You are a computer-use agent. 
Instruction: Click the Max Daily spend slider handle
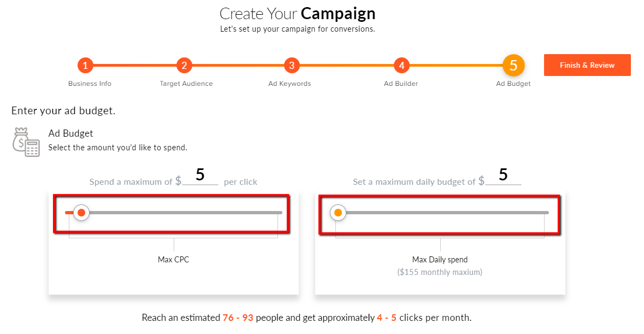(338, 213)
